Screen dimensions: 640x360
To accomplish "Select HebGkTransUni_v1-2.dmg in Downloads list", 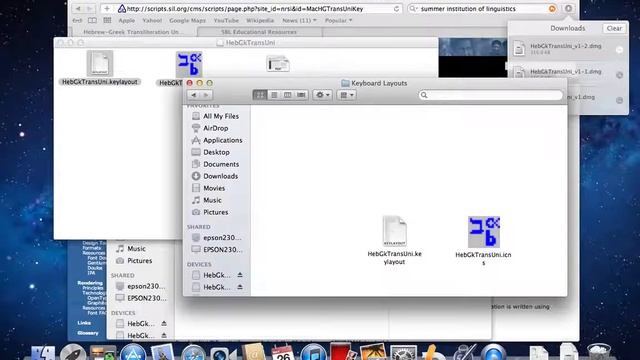I will coord(568,49).
